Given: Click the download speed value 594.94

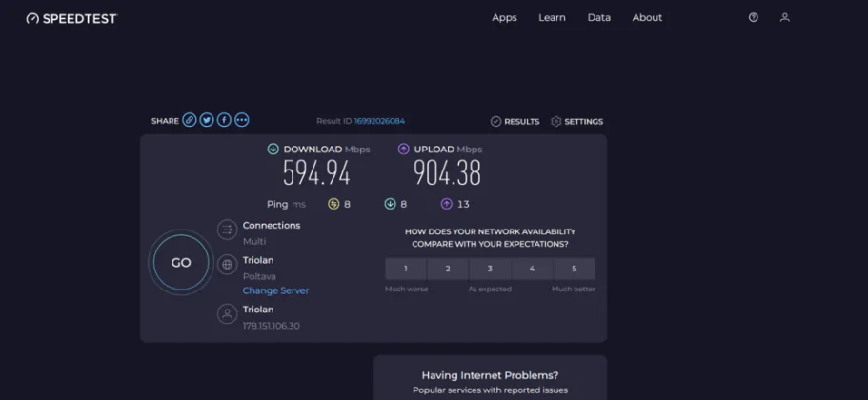Looking at the screenshot, I should coord(316,173).
